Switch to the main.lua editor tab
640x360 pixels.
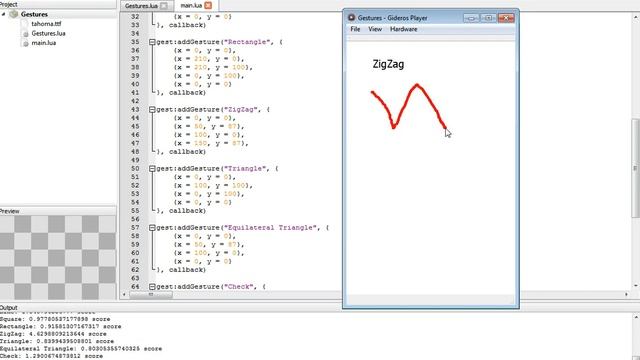(x=191, y=6)
